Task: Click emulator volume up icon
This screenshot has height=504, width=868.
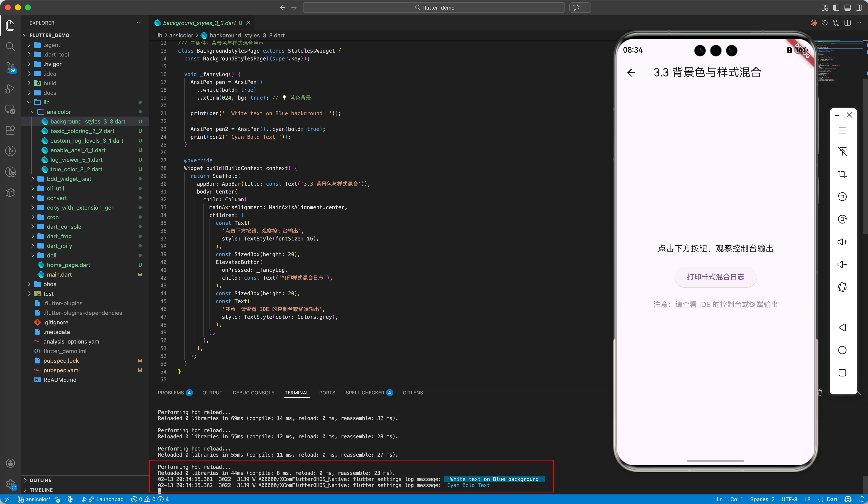Action: coord(842,242)
